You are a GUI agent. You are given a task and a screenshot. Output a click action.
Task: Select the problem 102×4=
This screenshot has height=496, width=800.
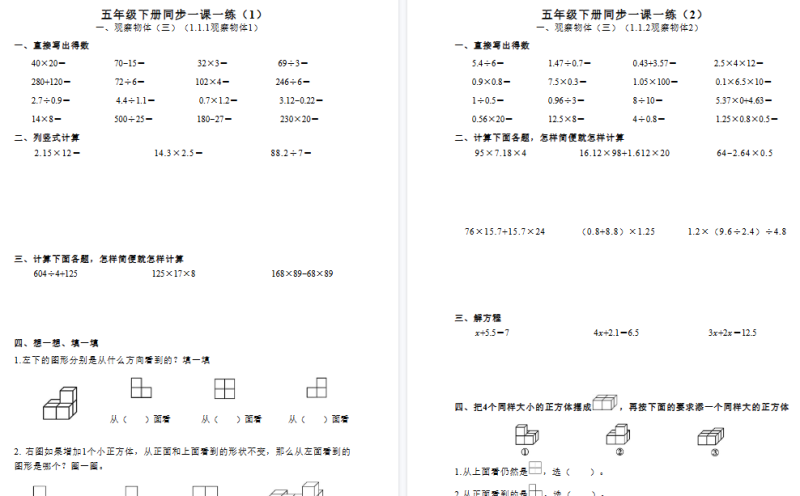click(x=212, y=82)
